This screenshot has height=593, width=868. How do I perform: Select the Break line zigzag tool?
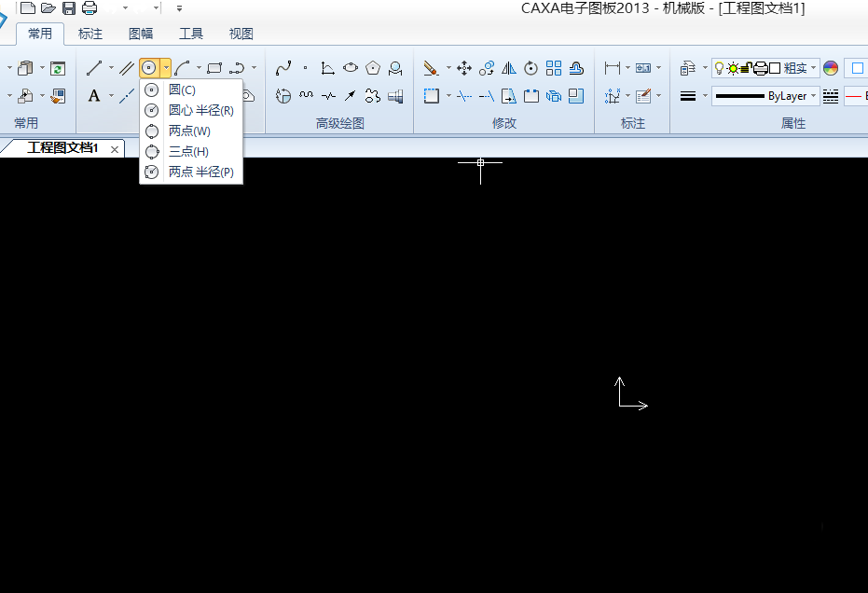pos(328,96)
